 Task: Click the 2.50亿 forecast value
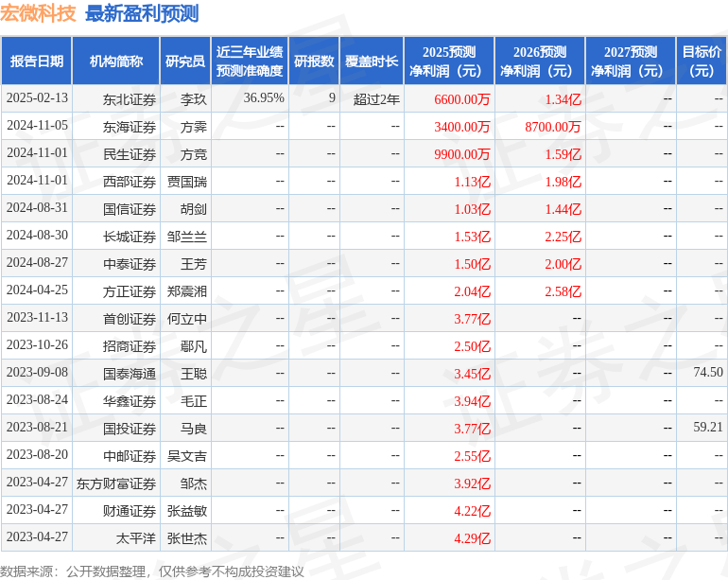(472, 346)
